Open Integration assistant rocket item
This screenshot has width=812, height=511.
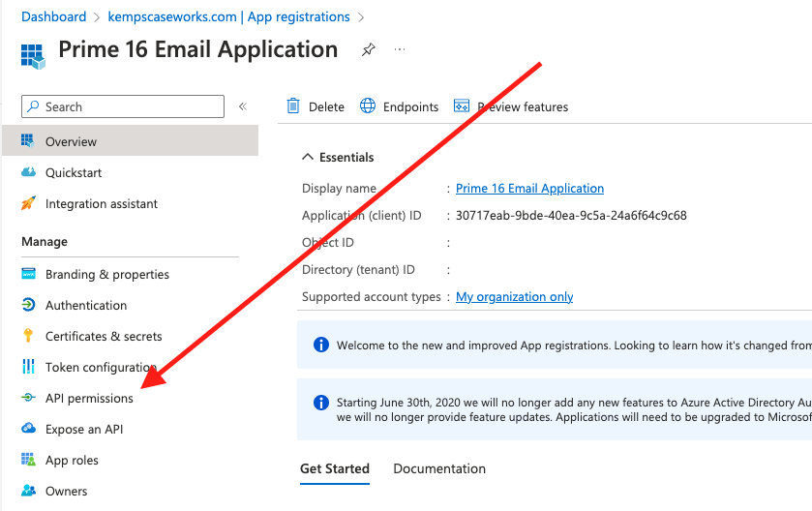tap(28, 203)
